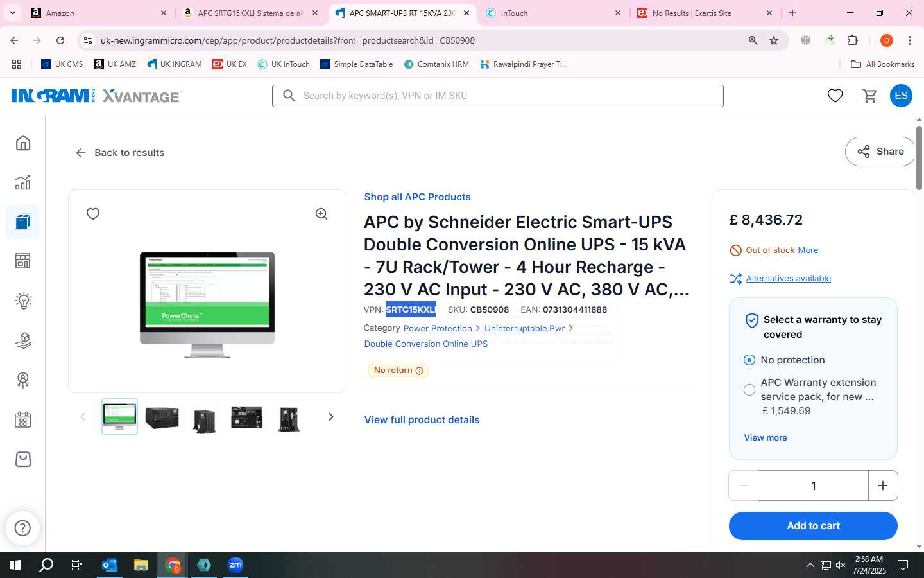
Task: Open the analytics chart icon in sidebar
Action: [23, 182]
